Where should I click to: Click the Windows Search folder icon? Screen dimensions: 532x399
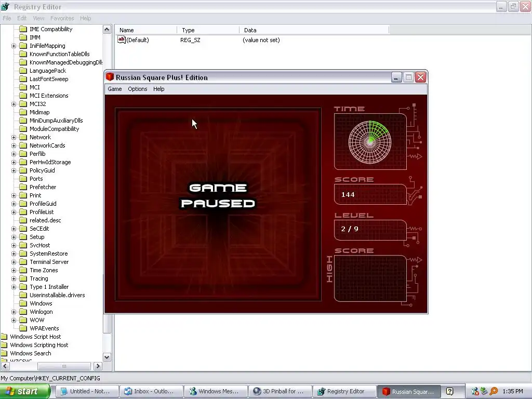pyautogui.click(x=4, y=353)
